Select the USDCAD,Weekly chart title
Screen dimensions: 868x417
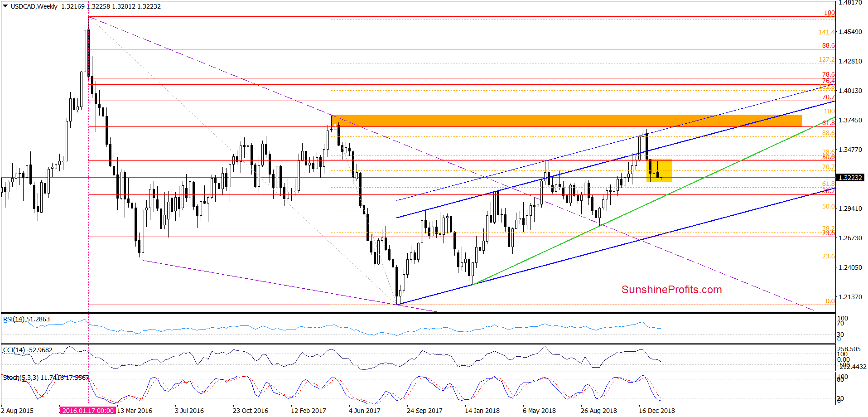pos(34,6)
